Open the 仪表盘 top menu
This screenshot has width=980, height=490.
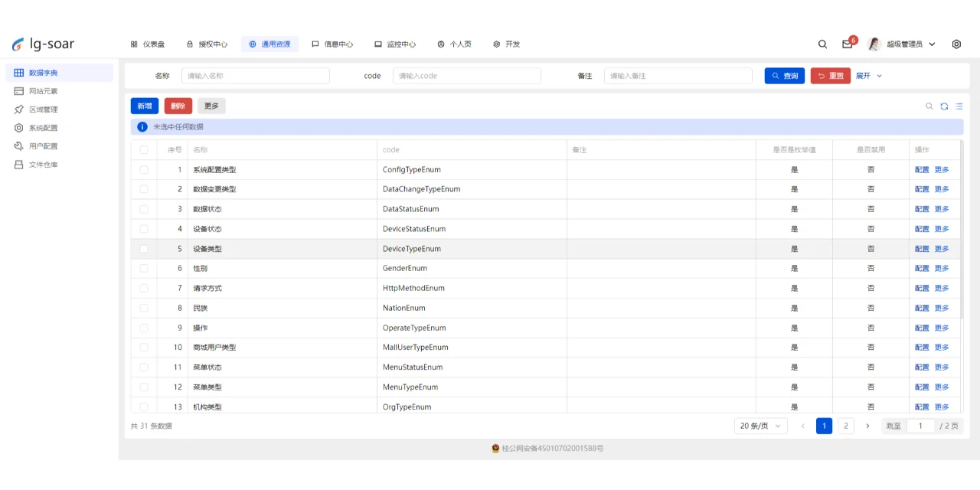[148, 44]
